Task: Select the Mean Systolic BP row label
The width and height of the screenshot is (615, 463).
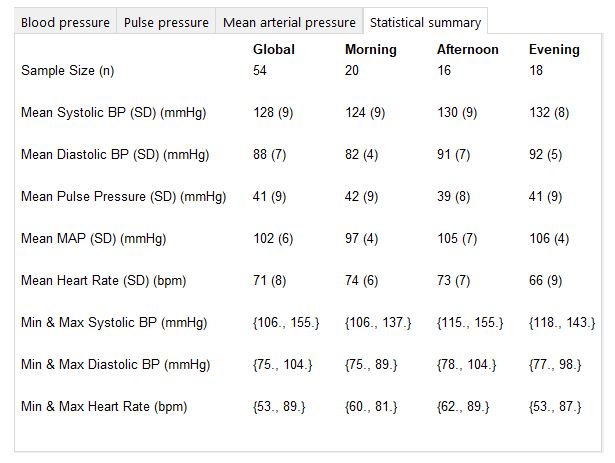Action: pos(113,113)
